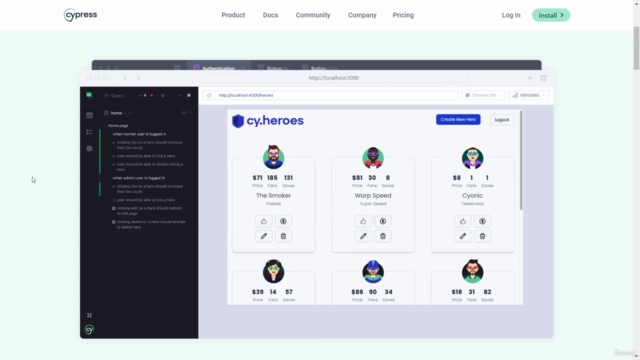The width and height of the screenshot is (640, 360).
Task: Click Cyonic avatar image
Action: tap(473, 158)
